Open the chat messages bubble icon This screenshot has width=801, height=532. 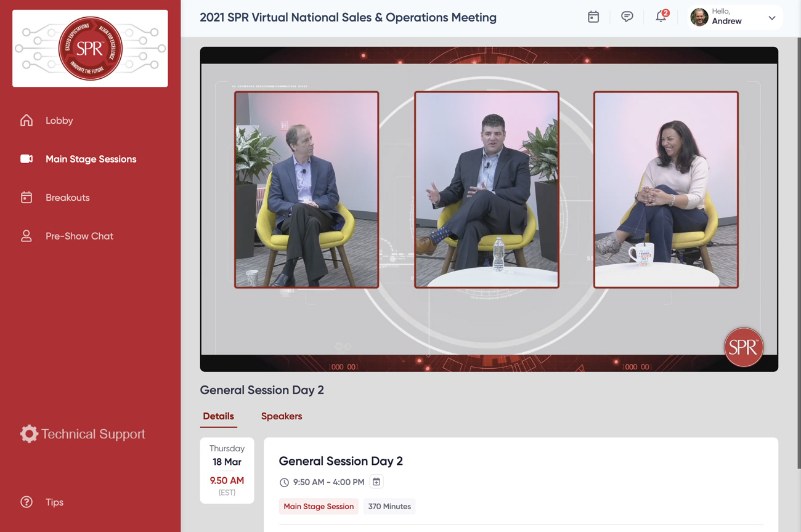(627, 17)
